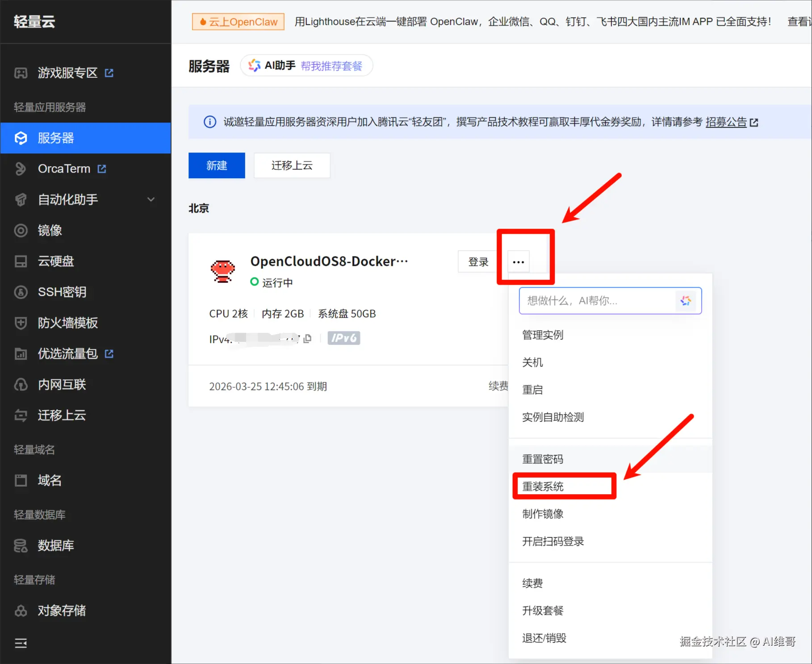Click the info icon in notice banner
This screenshot has width=812, height=664.
(210, 122)
